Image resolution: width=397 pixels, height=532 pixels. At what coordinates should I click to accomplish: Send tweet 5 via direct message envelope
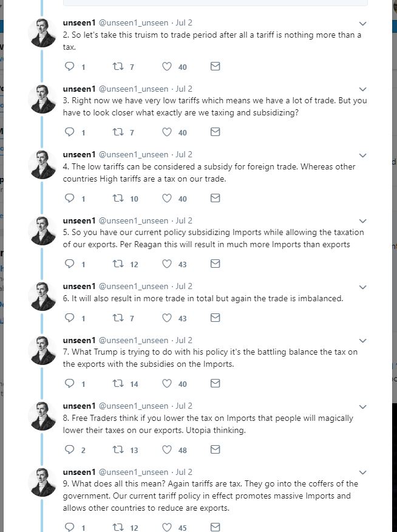coord(215,264)
